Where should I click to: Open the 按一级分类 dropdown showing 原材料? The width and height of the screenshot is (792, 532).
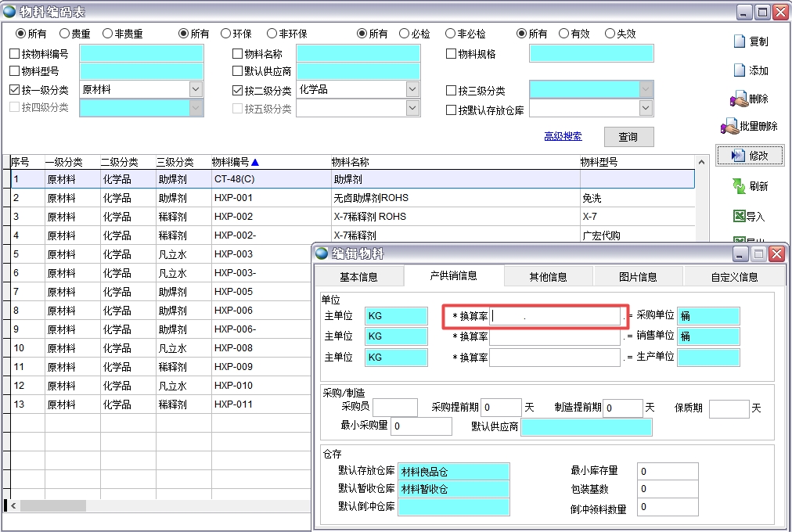196,90
